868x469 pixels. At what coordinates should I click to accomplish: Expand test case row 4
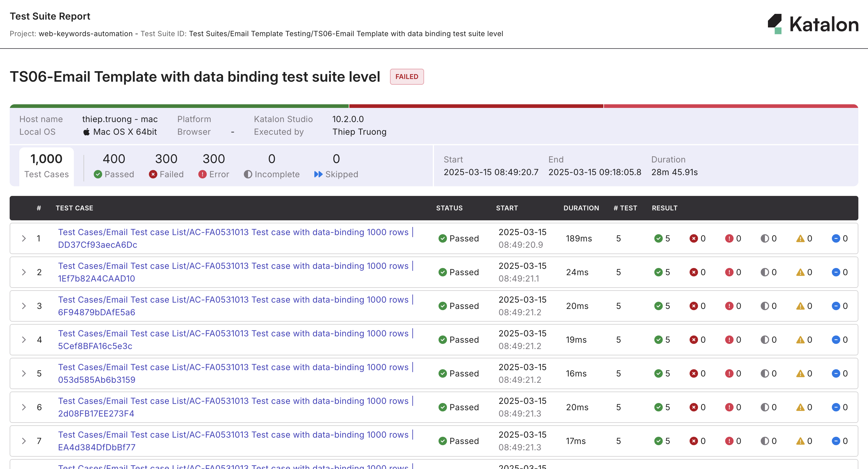pos(24,340)
